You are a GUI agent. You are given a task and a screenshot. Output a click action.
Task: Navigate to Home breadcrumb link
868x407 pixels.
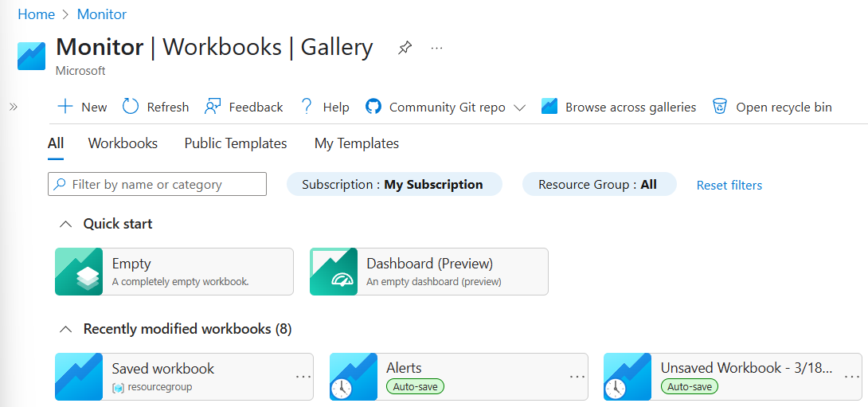[x=36, y=14]
